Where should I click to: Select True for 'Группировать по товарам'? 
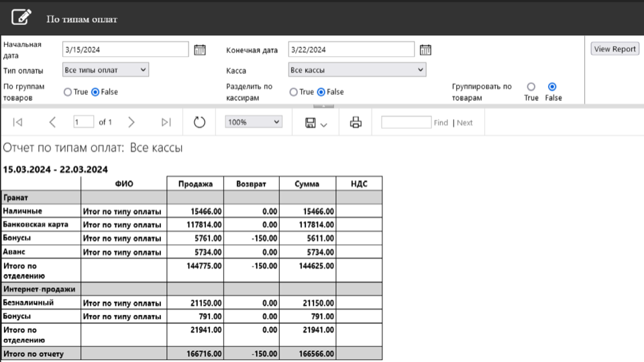point(531,87)
